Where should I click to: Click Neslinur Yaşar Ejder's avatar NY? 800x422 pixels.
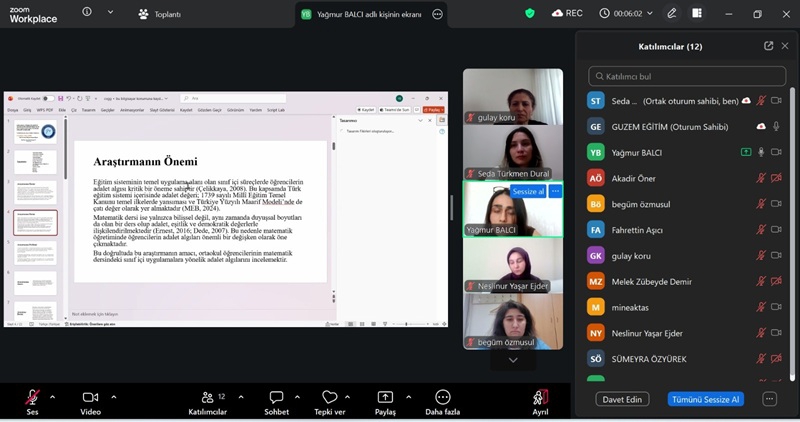pos(595,333)
